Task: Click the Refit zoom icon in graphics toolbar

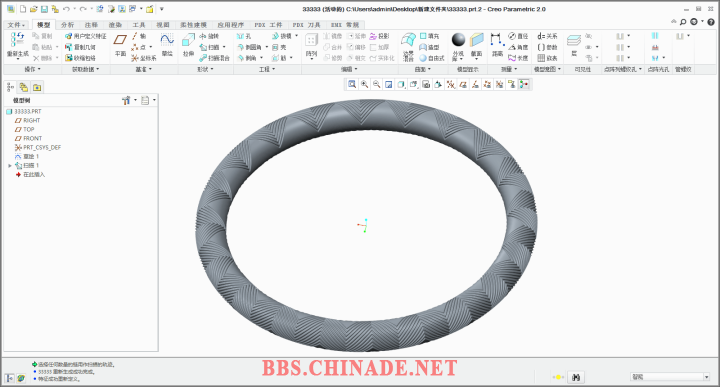Action: pos(352,84)
